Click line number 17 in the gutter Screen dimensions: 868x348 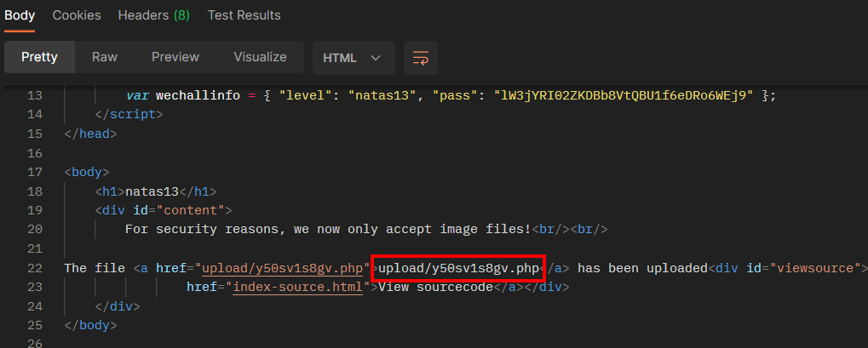pyautogui.click(x=34, y=172)
